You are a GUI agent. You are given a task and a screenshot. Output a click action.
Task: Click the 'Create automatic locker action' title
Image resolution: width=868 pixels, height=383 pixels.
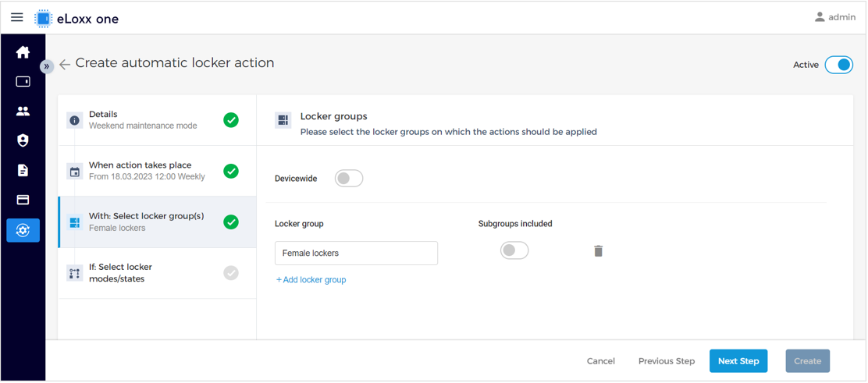tap(175, 62)
